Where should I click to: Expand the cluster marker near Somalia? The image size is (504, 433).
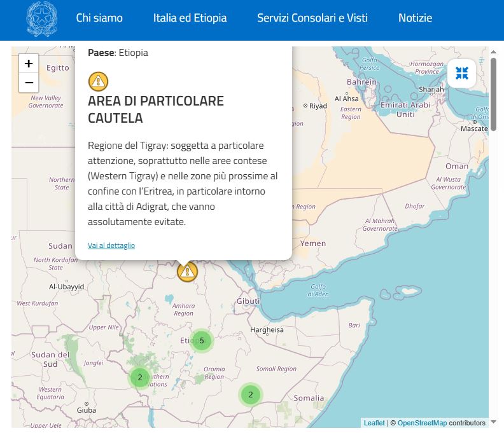pos(251,395)
